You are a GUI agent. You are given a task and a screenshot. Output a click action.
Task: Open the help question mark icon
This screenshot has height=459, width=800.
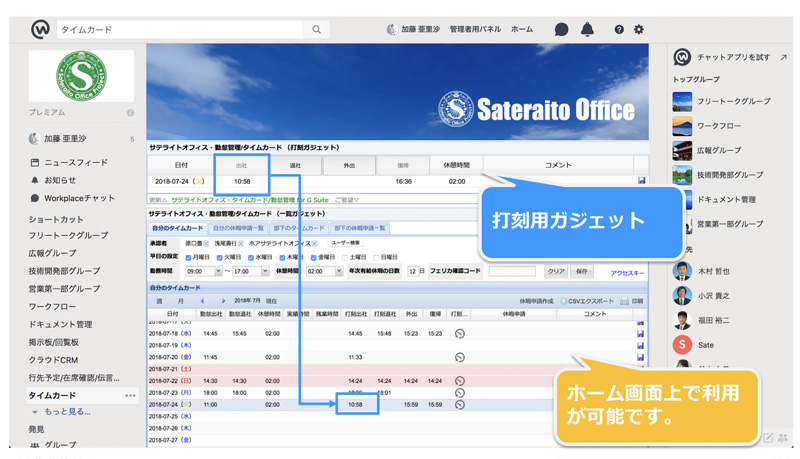pos(619,30)
